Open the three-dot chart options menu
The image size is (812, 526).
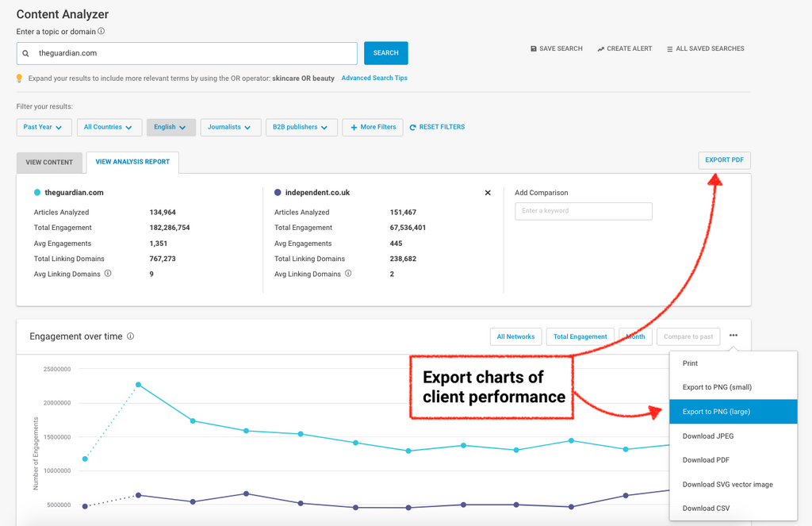[733, 336]
